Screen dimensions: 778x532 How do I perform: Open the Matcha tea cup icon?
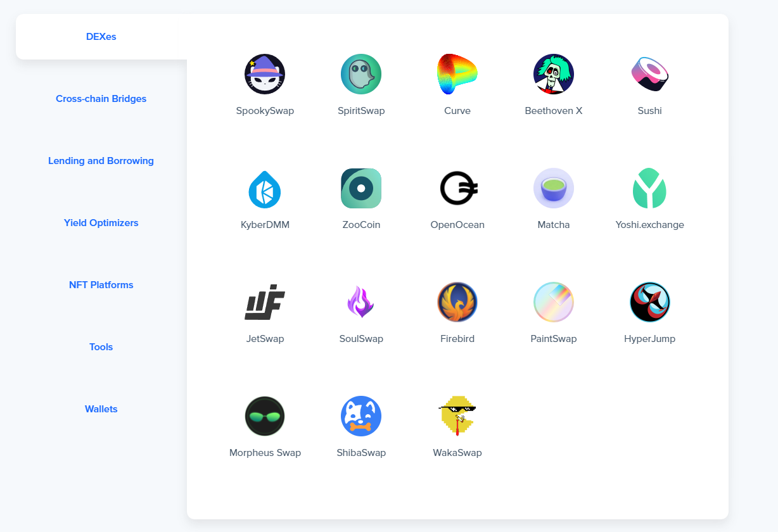point(554,188)
